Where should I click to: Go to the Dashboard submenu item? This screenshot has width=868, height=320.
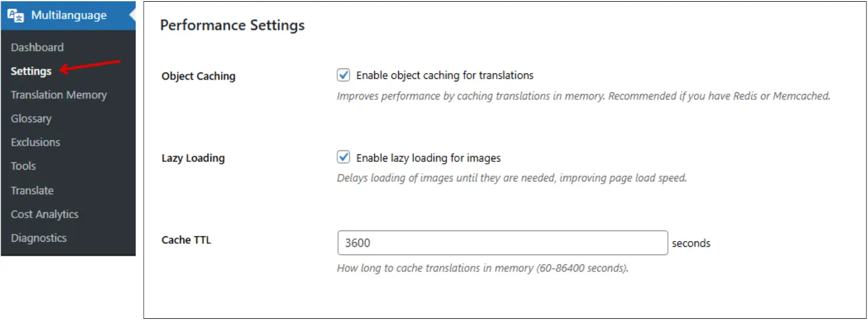(37, 47)
